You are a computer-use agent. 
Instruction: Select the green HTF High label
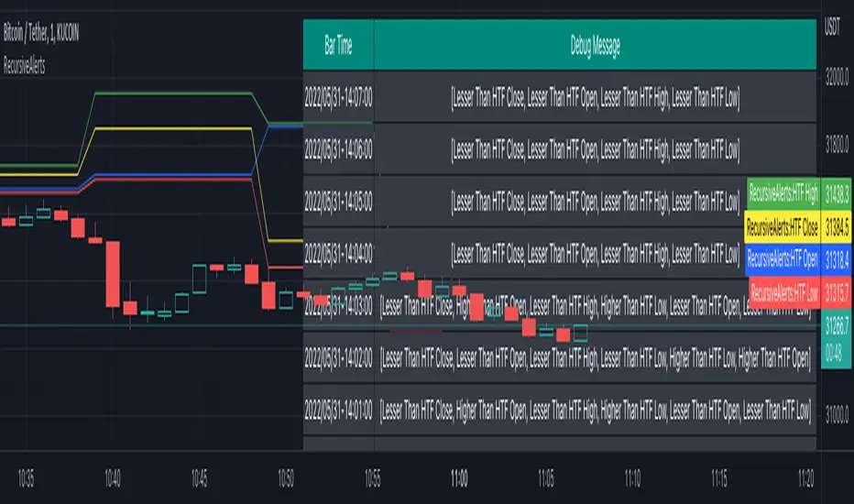(783, 192)
